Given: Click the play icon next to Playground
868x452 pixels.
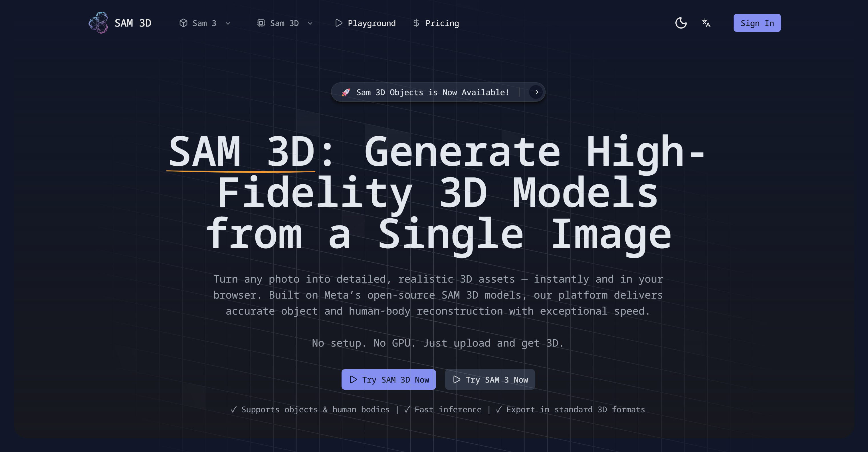Looking at the screenshot, I should pyautogui.click(x=339, y=23).
